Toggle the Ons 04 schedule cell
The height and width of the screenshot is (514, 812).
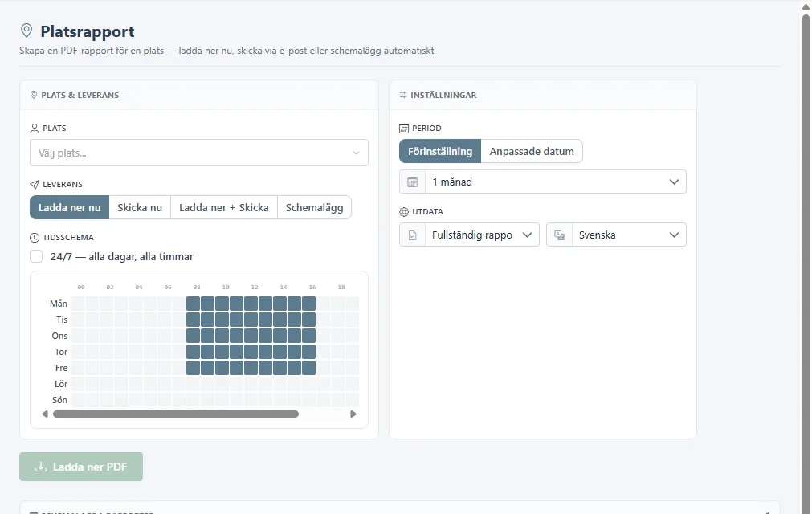point(135,336)
